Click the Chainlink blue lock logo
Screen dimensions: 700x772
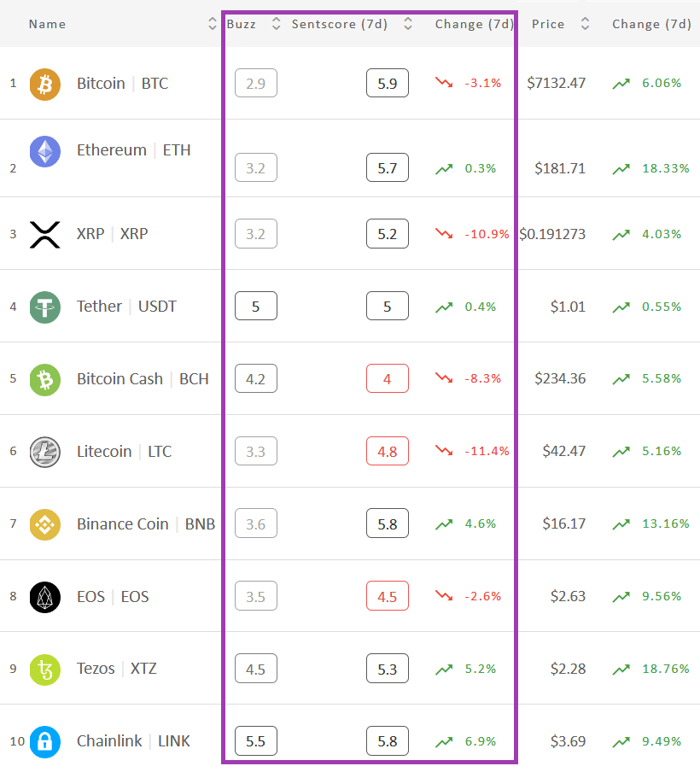pos(44,742)
